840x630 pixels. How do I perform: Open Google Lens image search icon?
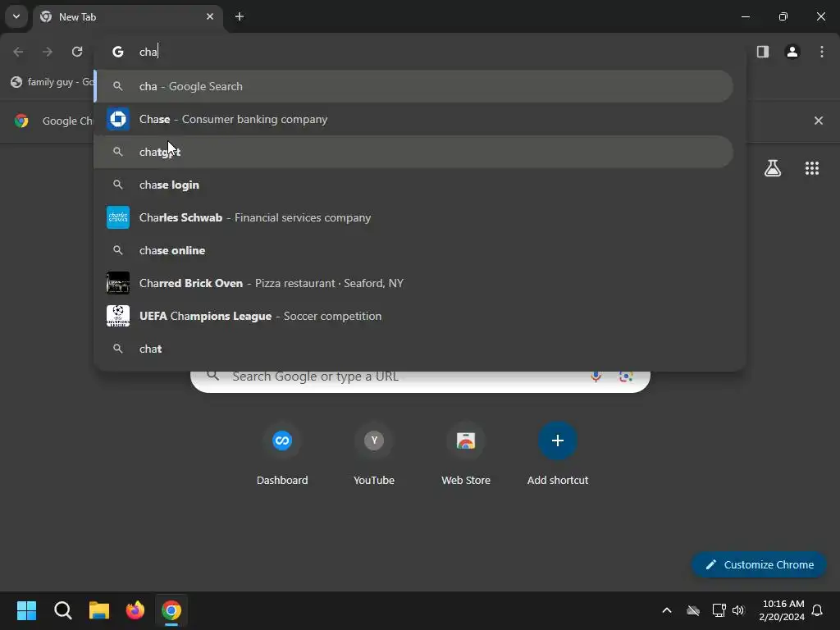pyautogui.click(x=626, y=377)
